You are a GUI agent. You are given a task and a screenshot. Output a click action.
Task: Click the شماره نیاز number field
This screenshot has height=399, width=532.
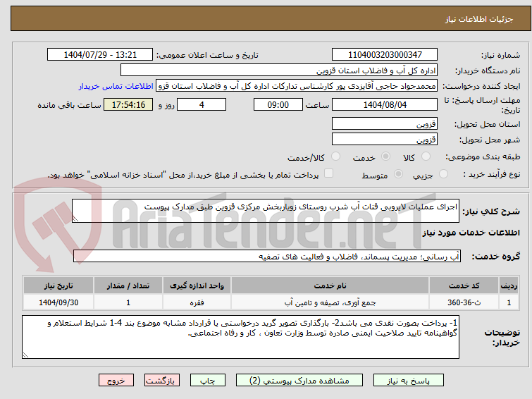pyautogui.click(x=385, y=55)
